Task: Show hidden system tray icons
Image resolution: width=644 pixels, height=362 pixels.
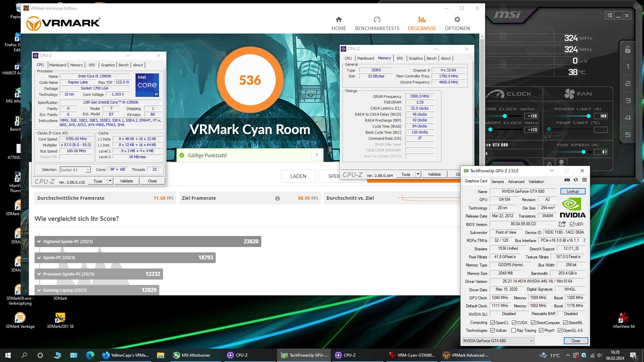Action: [568, 355]
